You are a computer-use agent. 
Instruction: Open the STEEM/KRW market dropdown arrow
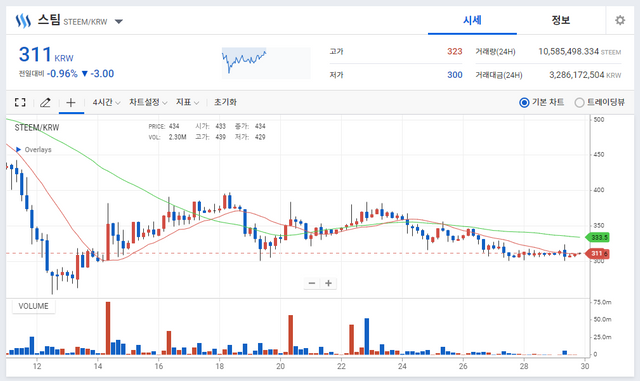point(119,22)
